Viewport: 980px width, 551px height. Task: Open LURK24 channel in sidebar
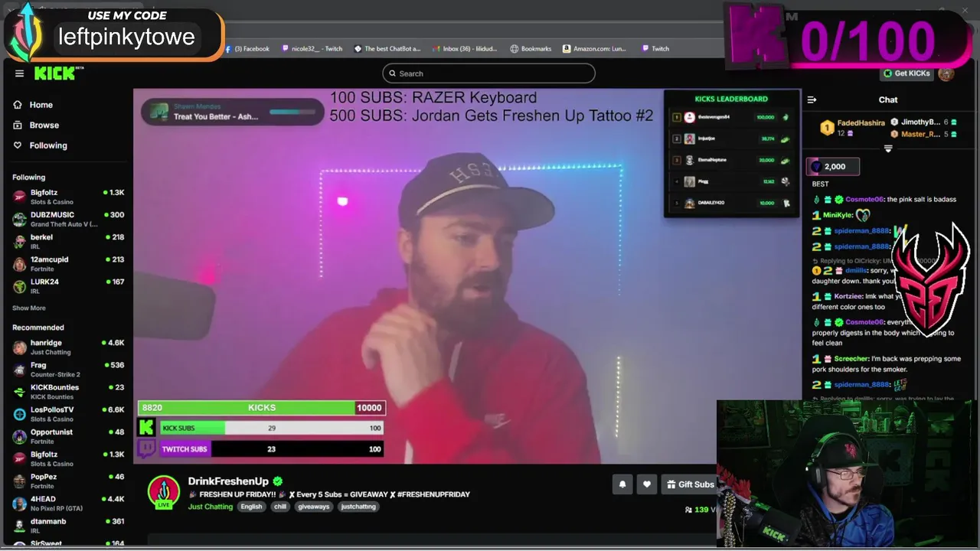coord(67,285)
